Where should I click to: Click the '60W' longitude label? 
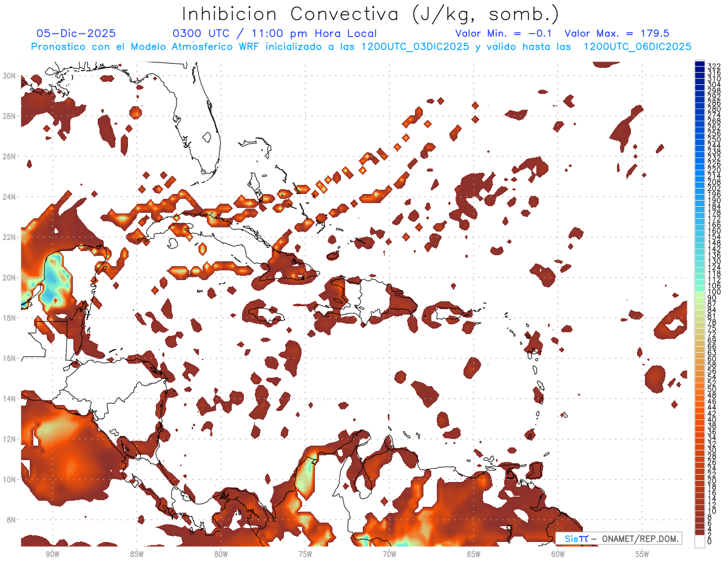pyautogui.click(x=558, y=554)
